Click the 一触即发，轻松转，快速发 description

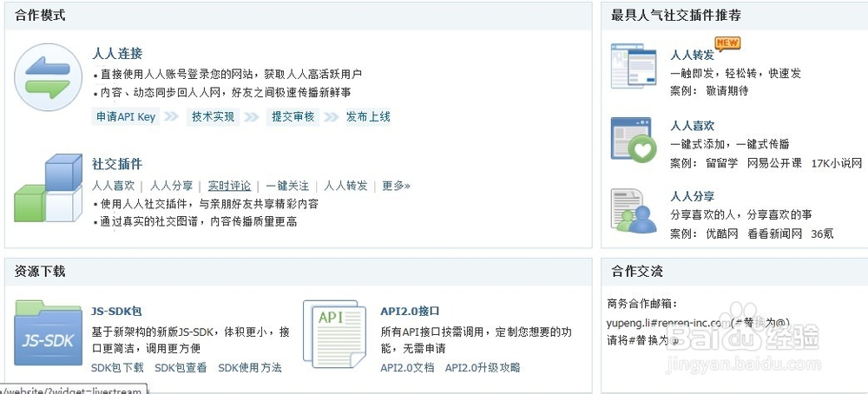(x=736, y=74)
